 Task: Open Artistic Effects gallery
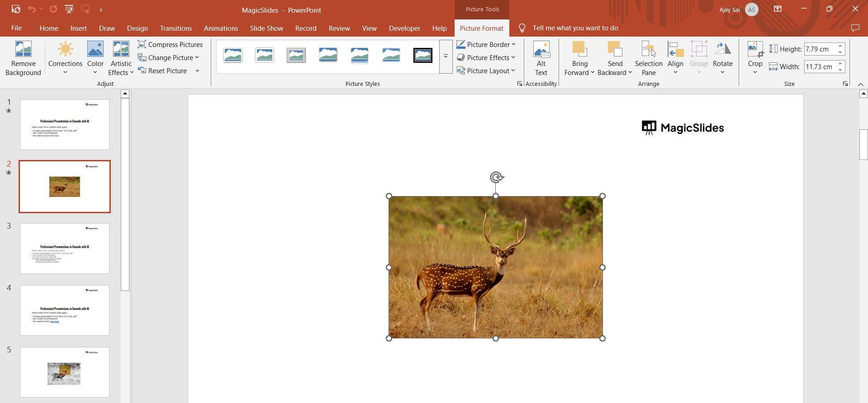(121, 58)
